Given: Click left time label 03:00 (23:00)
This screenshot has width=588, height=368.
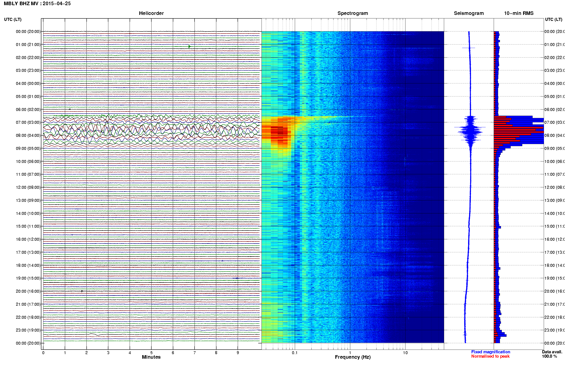Looking at the screenshot, I should 28,71.
